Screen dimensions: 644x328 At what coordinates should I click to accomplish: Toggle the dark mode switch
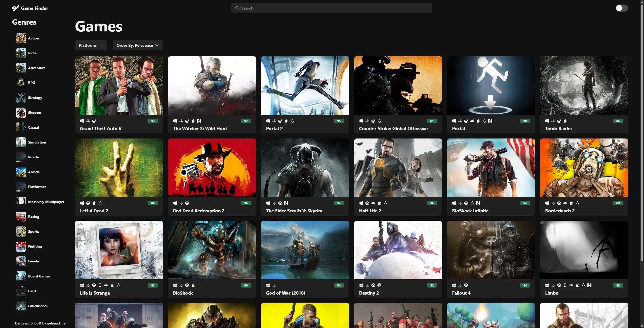click(x=622, y=8)
